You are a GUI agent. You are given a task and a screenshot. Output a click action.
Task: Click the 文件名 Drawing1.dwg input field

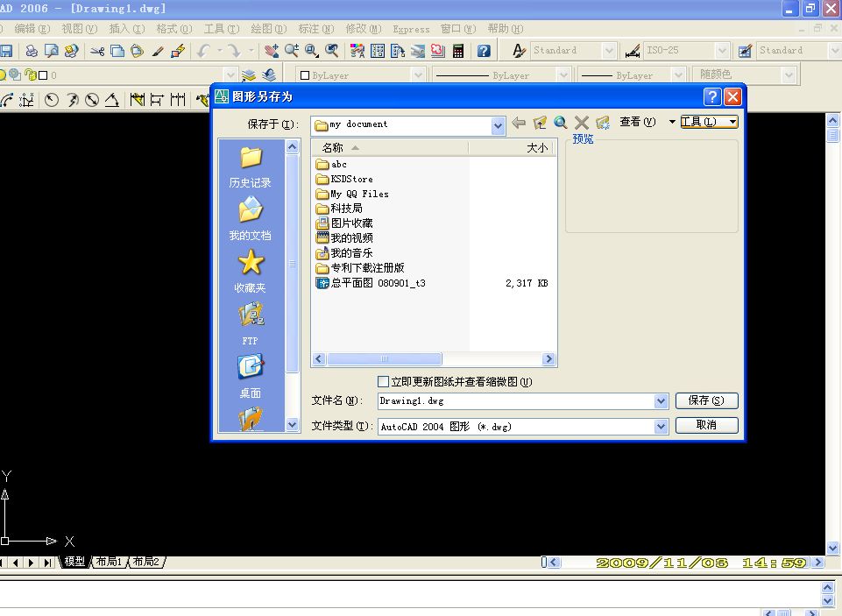click(x=517, y=401)
